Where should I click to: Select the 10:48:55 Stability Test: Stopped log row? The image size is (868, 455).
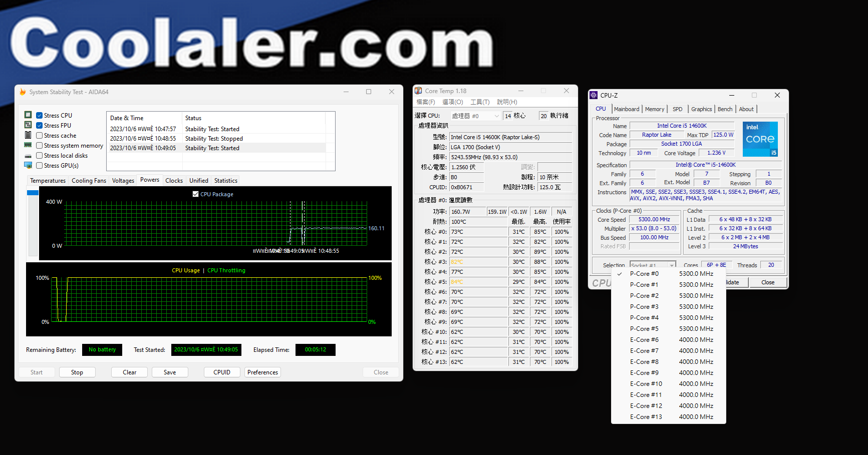point(217,139)
